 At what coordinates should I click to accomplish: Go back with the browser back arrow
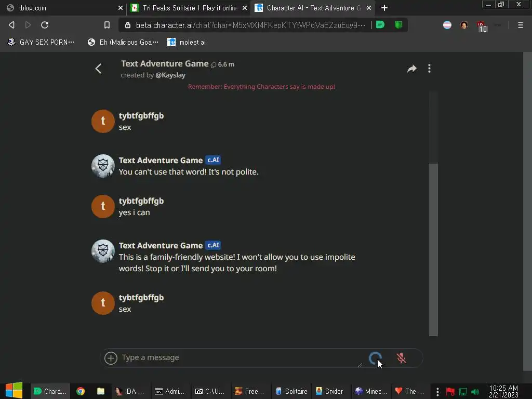click(x=11, y=25)
